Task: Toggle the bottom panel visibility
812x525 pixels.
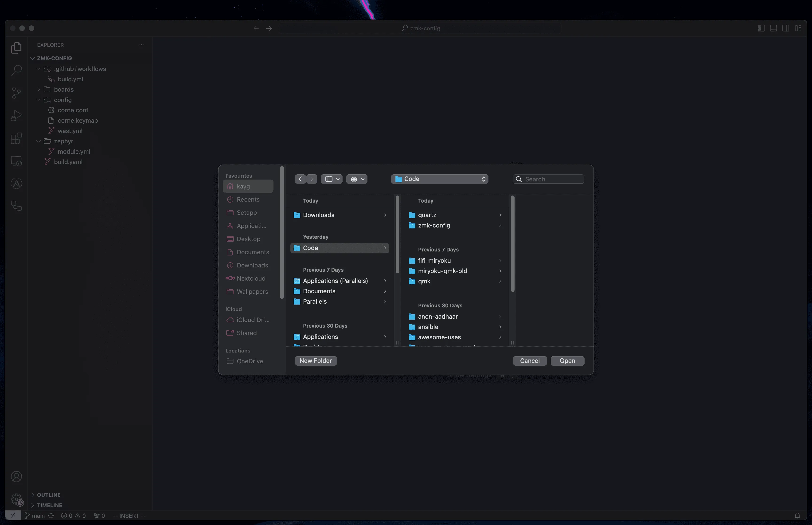Action: click(x=773, y=28)
